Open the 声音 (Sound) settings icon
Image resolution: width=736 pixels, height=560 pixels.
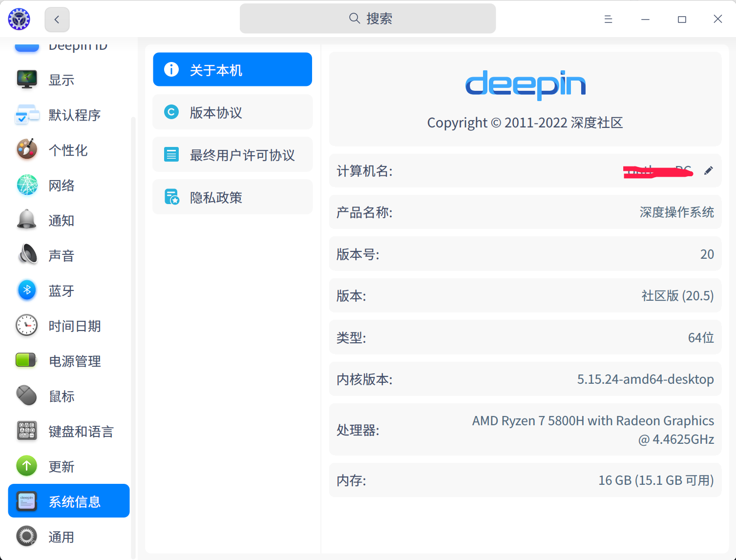point(26,255)
